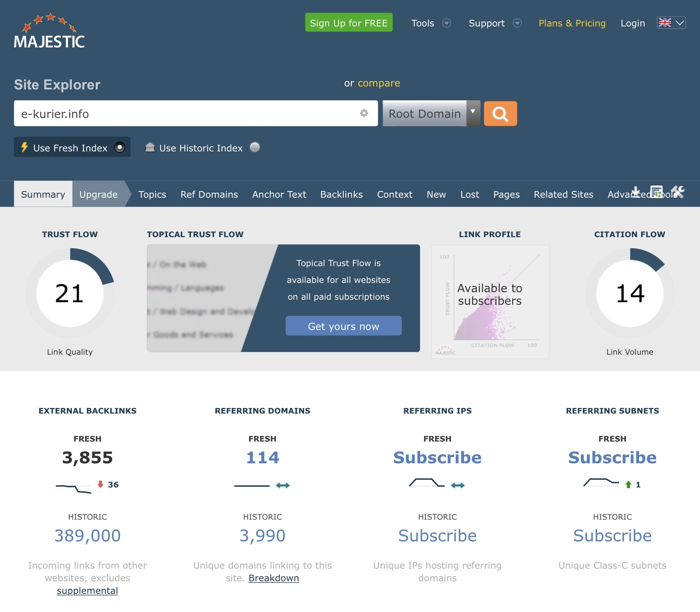Click the add-to-report page icon
This screenshot has width=700, height=612.
pos(656,191)
